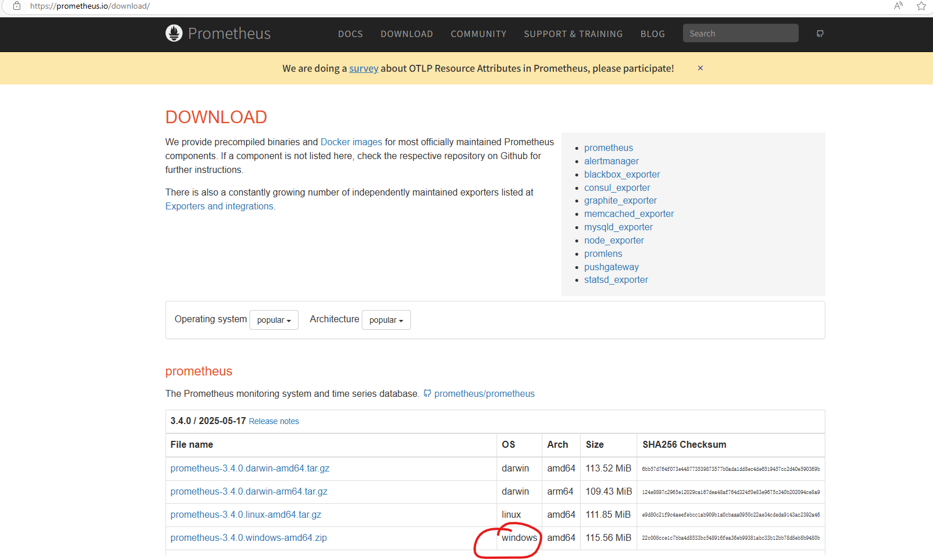Jump to promlens section
This screenshot has width=933, height=560.
tap(603, 254)
